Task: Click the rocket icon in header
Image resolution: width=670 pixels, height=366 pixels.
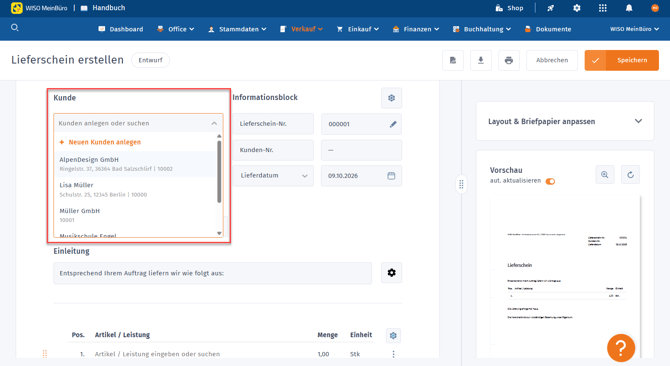Action: [x=550, y=8]
